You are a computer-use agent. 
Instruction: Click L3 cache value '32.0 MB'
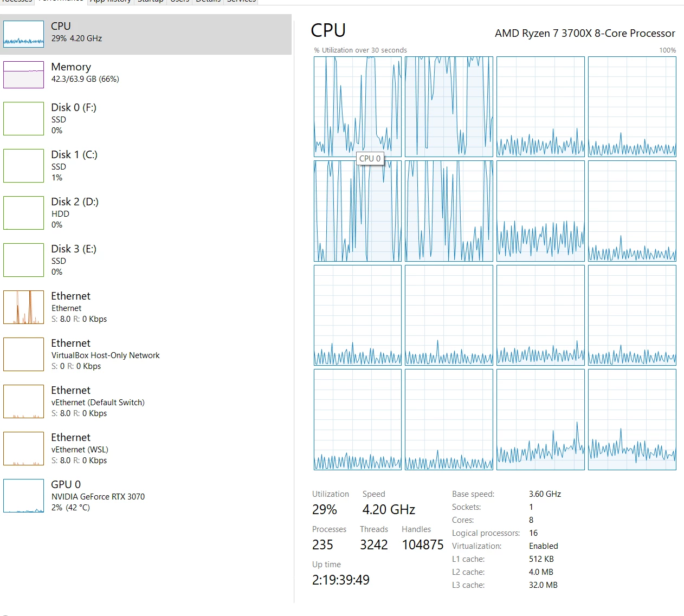[543, 585]
